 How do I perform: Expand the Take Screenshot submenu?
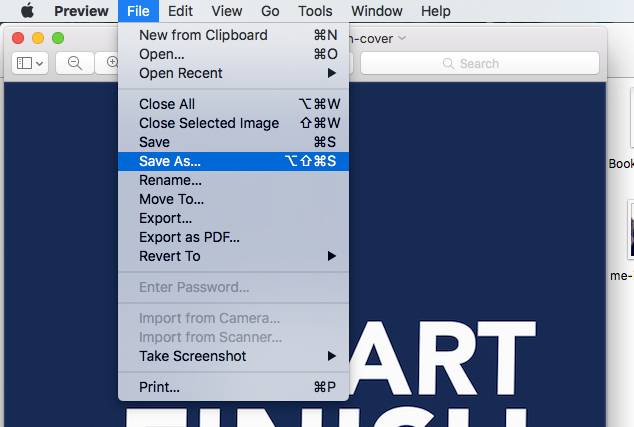coord(233,356)
